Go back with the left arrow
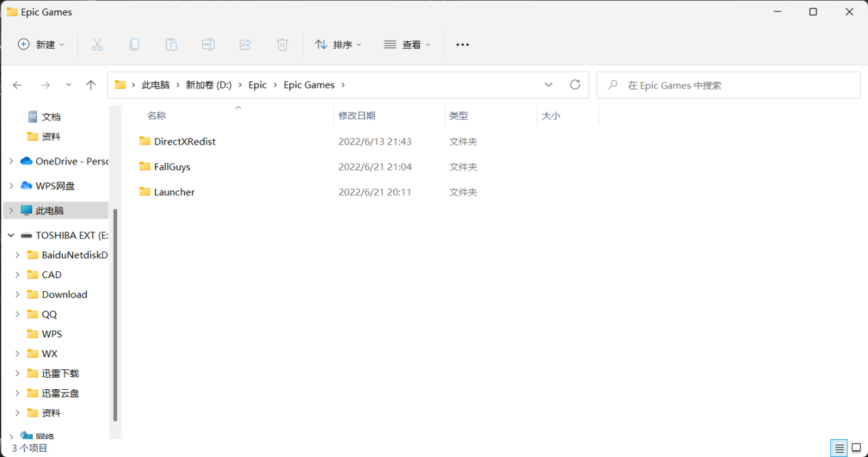Image resolution: width=868 pixels, height=457 pixels. [18, 85]
